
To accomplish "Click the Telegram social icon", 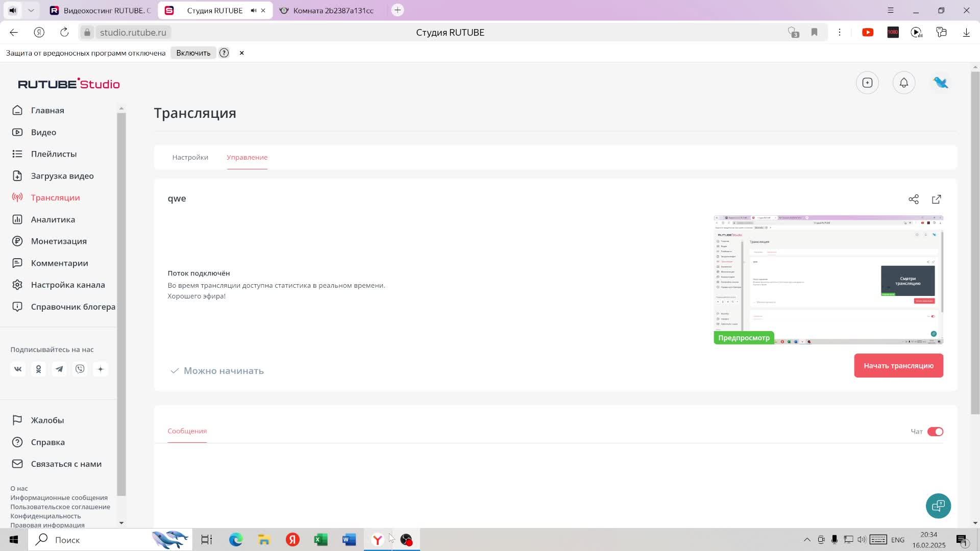I will pyautogui.click(x=59, y=369).
